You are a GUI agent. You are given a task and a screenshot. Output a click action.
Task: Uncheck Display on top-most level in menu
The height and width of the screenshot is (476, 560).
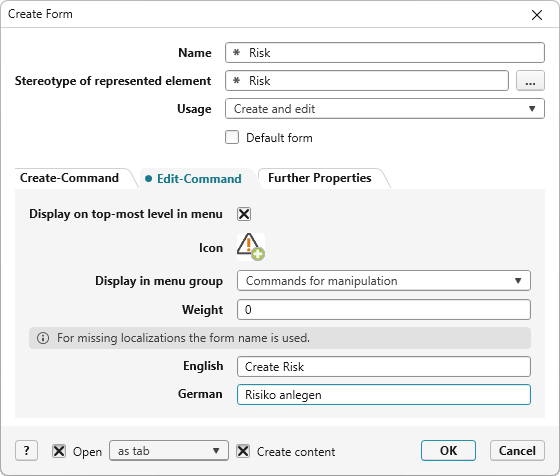pos(244,214)
